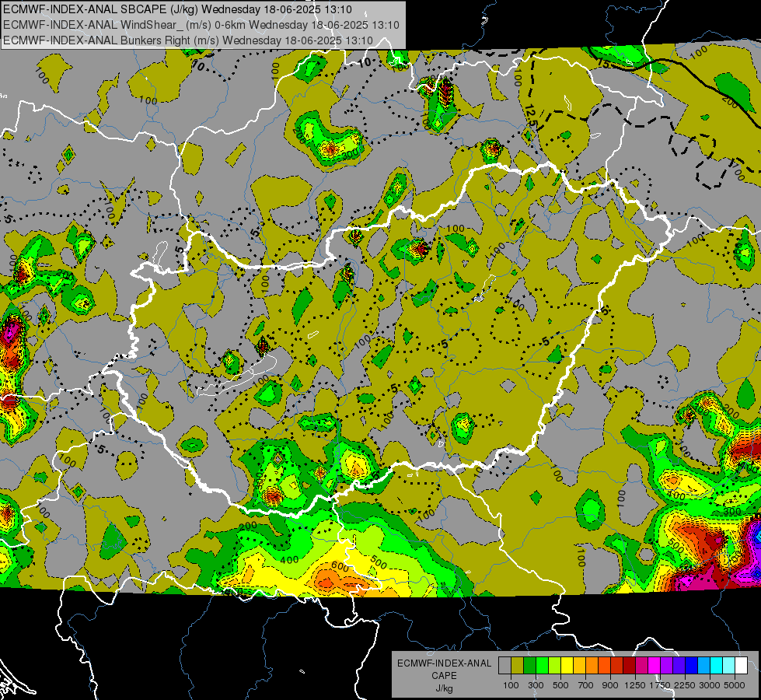Click the brick red 900 J/kg legend swatch

pyautogui.click(x=617, y=665)
